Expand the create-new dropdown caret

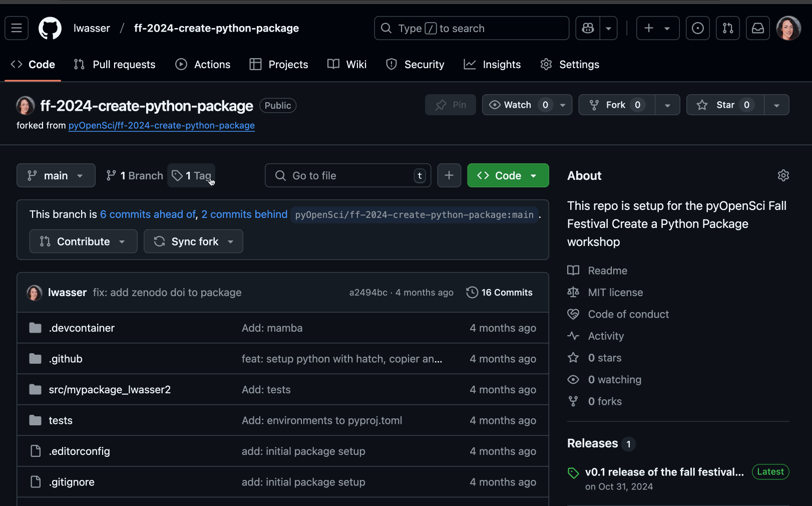click(667, 28)
